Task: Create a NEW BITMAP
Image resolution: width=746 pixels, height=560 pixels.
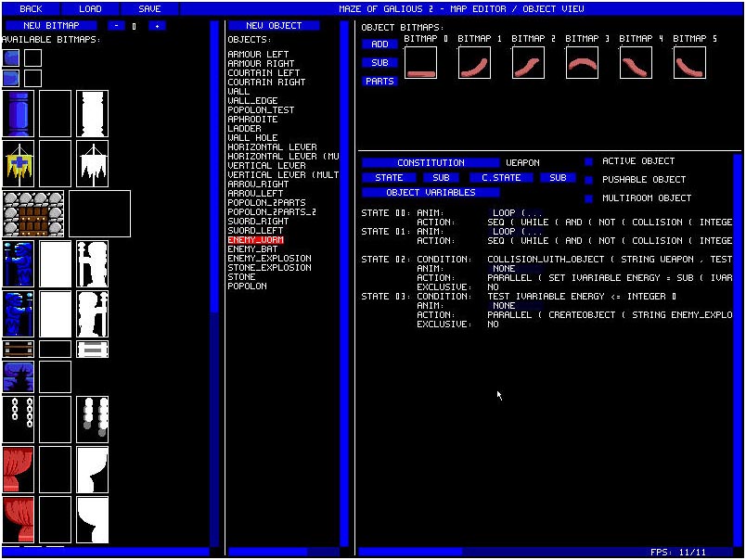Action: click(51, 26)
